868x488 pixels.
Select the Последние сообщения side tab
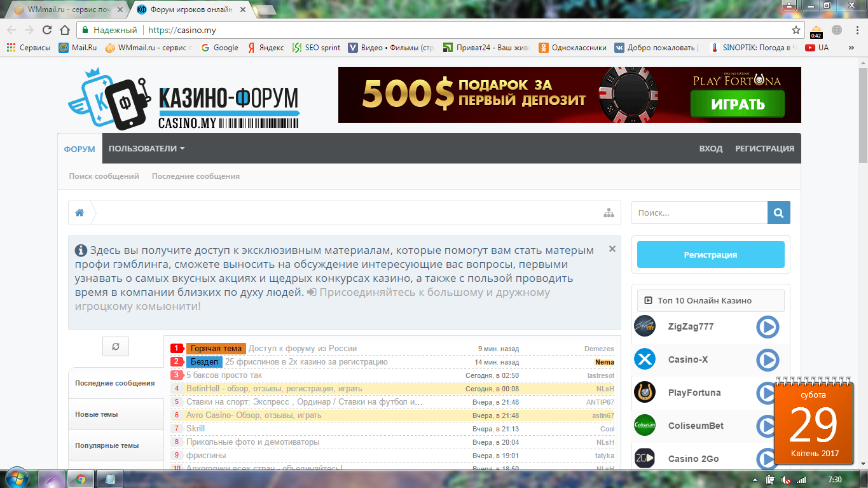115,383
